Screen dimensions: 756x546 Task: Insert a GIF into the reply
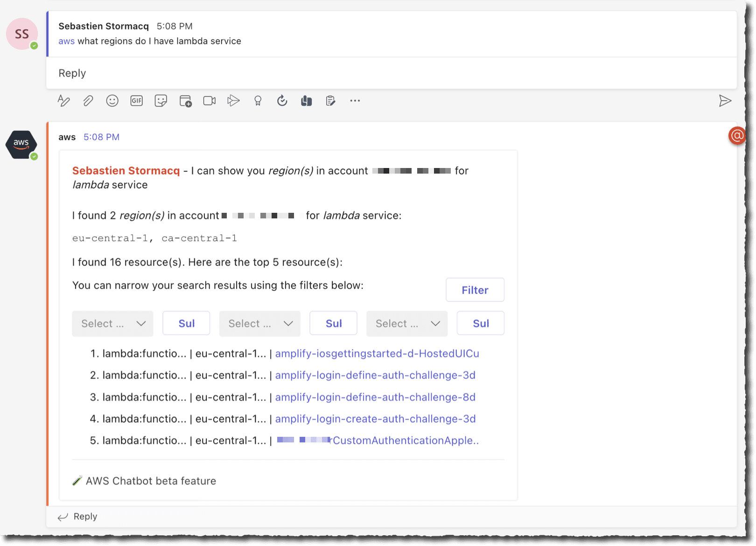tap(136, 100)
